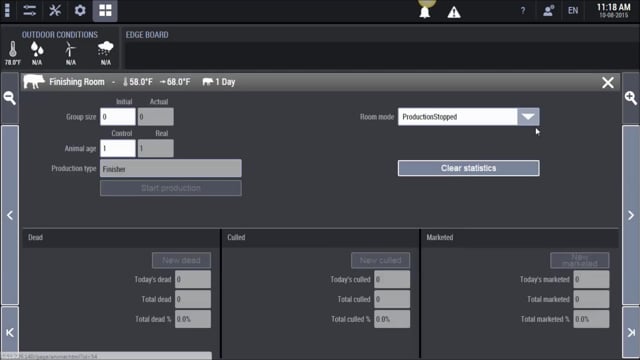Viewport: 640px width, 360px height.
Task: Open the user account icon
Action: (x=548, y=11)
